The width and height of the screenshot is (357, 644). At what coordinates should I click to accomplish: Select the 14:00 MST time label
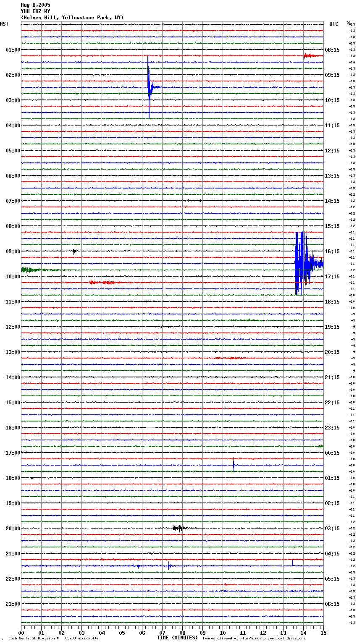tap(13, 377)
